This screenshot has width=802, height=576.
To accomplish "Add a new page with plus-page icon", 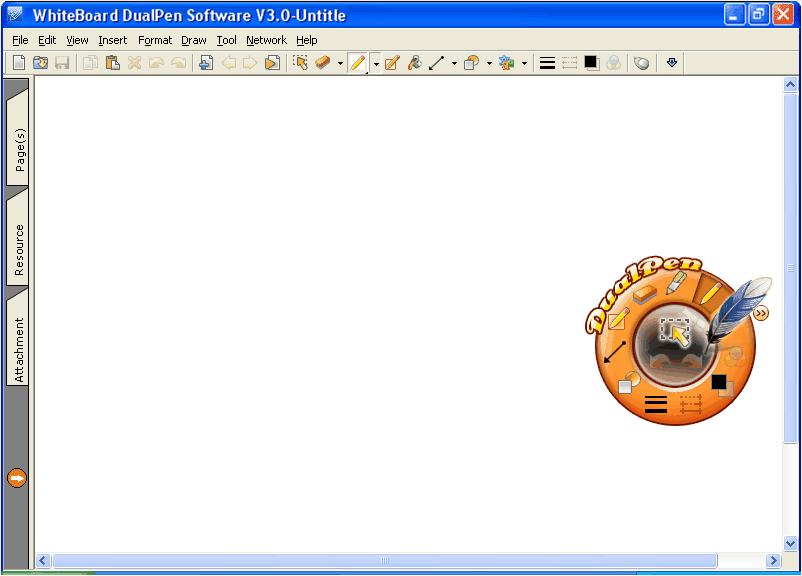I will tap(206, 63).
